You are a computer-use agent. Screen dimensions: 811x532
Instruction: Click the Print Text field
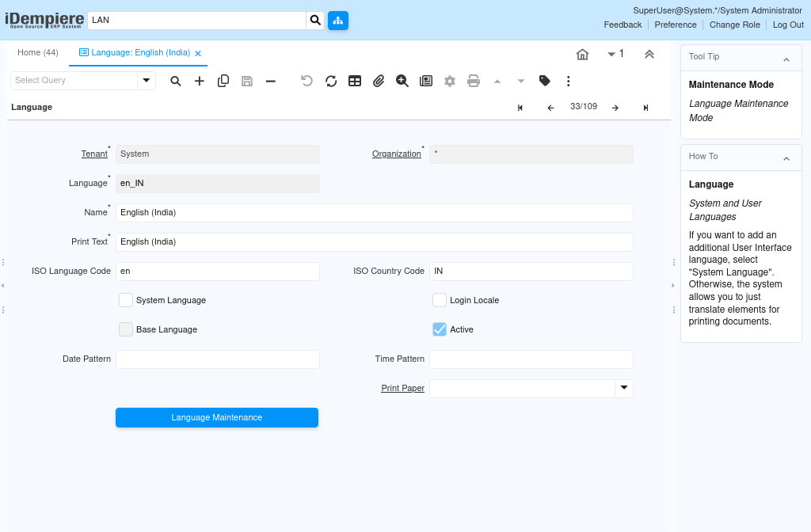(x=375, y=242)
